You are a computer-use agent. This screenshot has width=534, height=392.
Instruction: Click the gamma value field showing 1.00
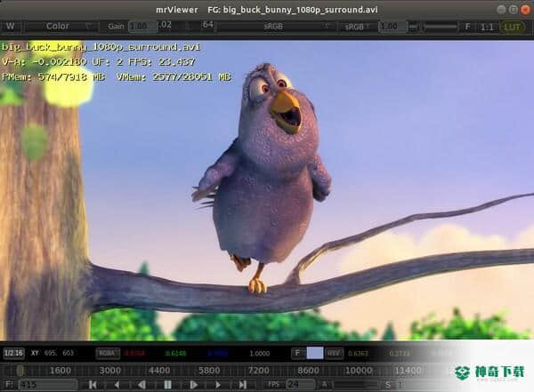point(392,26)
